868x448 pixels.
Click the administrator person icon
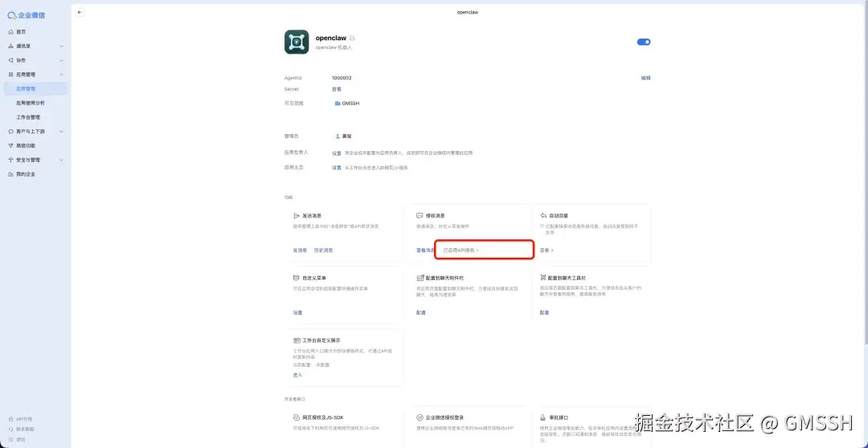pyautogui.click(x=338, y=136)
